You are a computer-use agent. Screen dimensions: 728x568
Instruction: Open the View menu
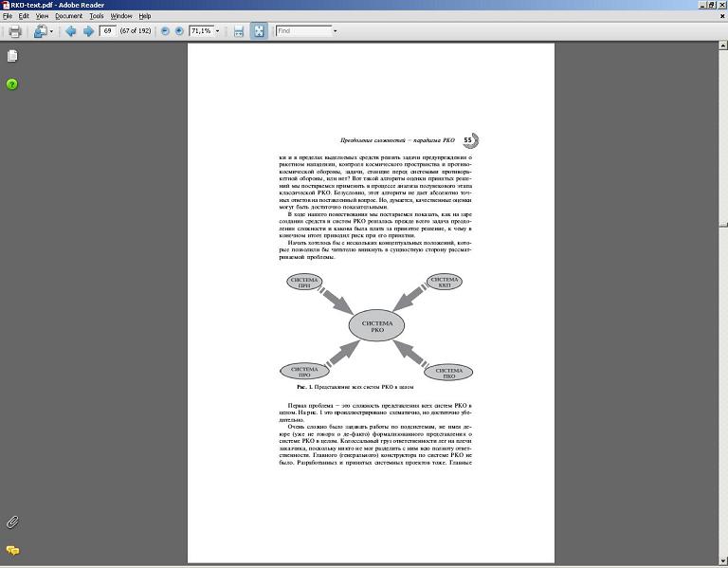(x=42, y=16)
